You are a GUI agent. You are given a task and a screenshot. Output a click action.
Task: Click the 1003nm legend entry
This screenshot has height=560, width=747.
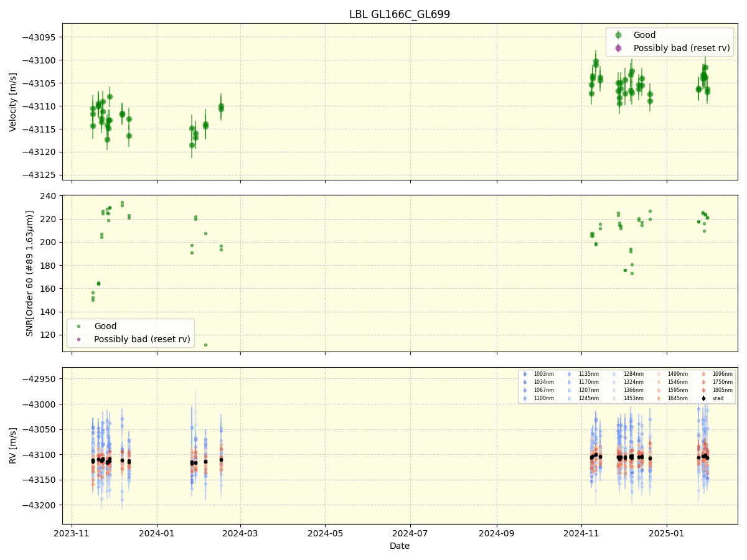[x=543, y=374]
